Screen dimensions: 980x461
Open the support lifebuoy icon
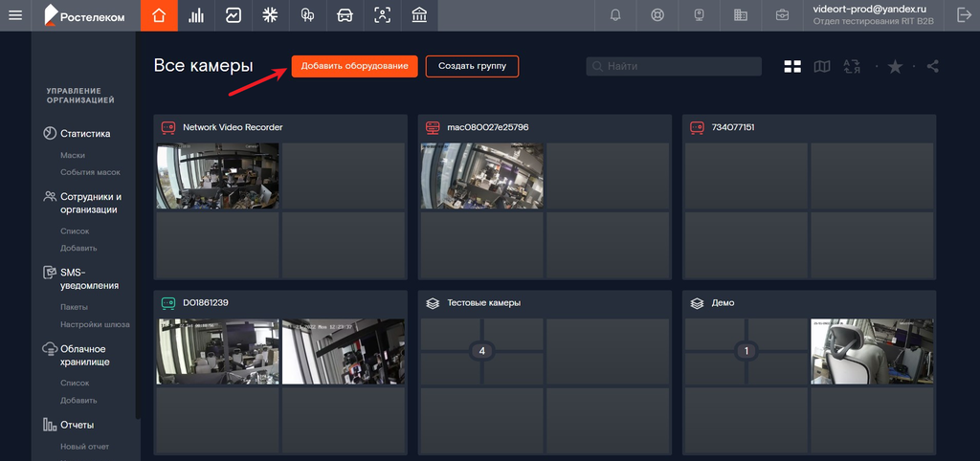657,15
